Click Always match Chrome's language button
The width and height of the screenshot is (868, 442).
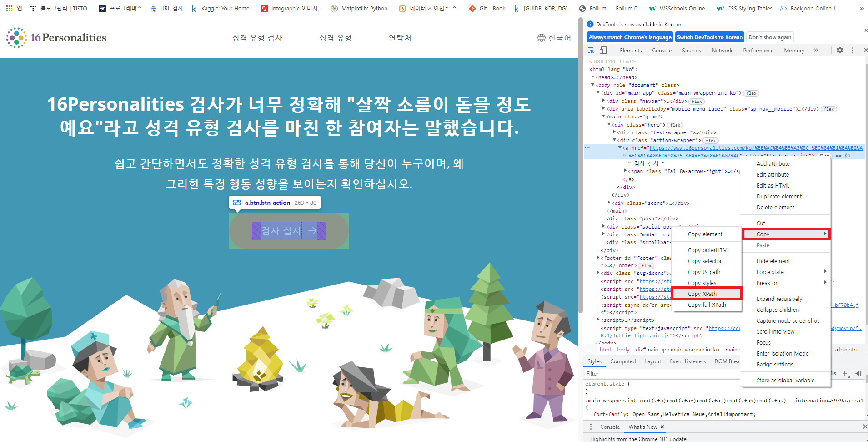630,37
